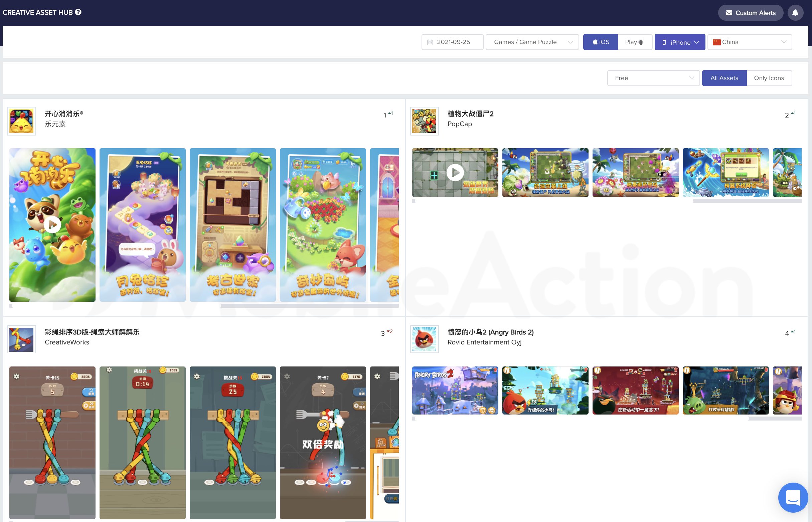Viewport: 812px width, 522px height.
Task: Open the 愤怒的小鸟2 (Angry Birds 2) title link
Action: click(490, 332)
